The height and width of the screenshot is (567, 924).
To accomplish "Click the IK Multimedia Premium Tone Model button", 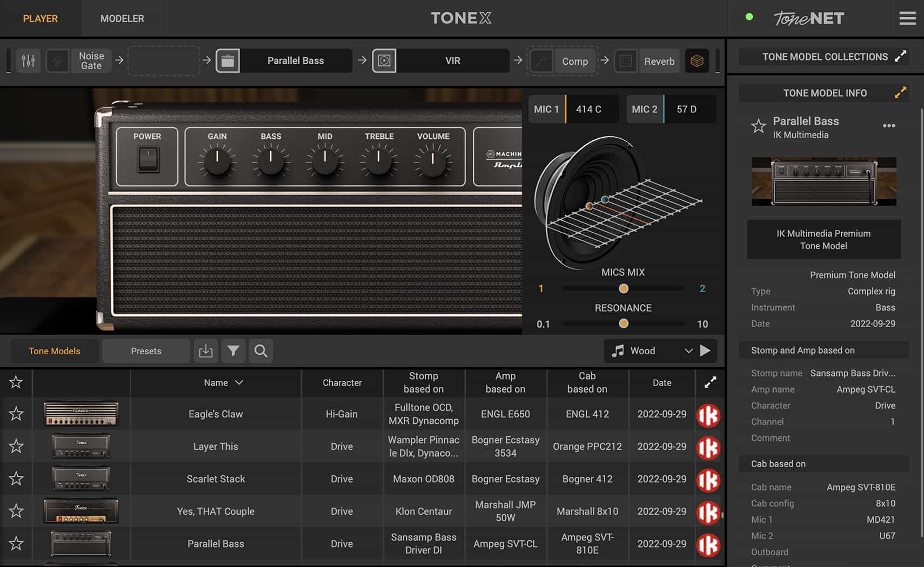I will [x=824, y=239].
